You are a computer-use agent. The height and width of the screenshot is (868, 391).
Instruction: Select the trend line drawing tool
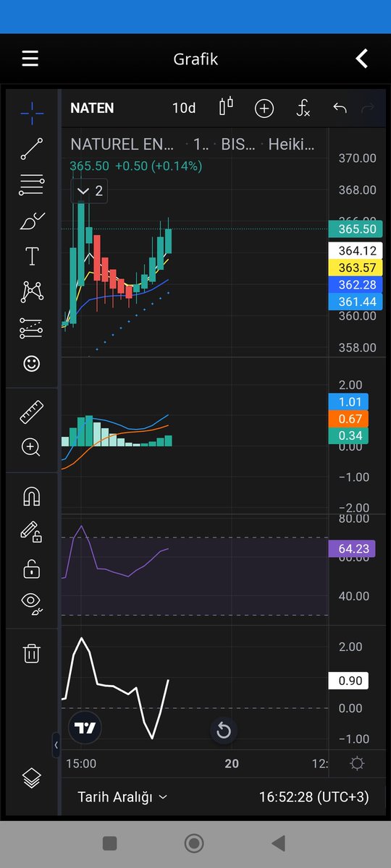31,149
